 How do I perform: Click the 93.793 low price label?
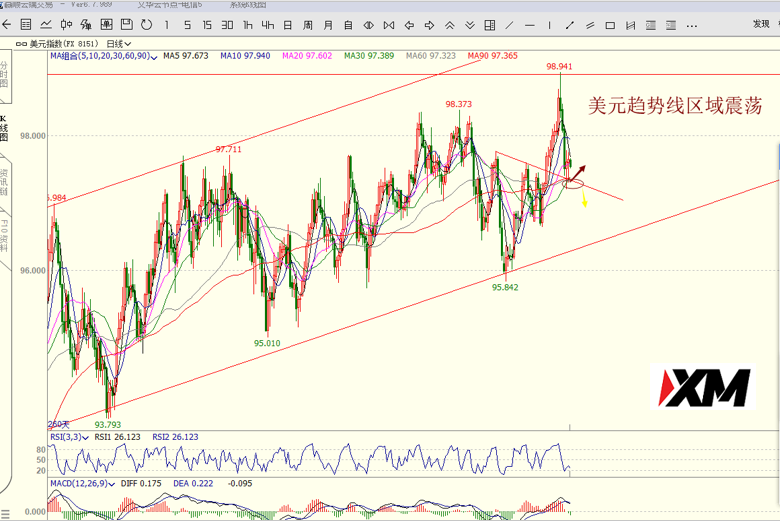coord(108,424)
